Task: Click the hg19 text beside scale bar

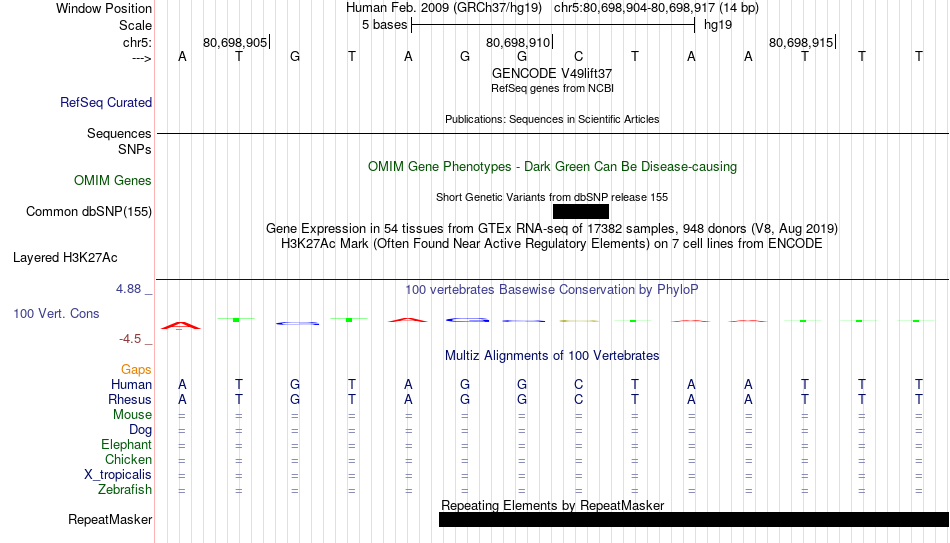Action: coord(718,25)
